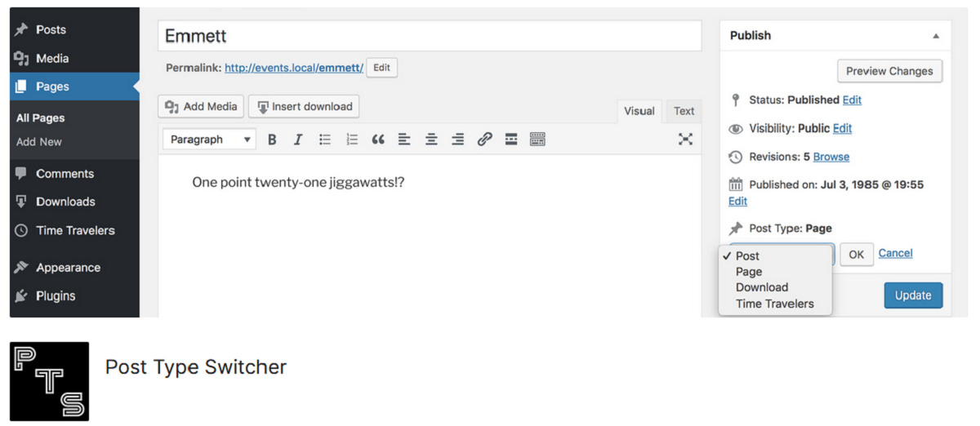The image size is (980, 426).
Task: Click the insert link icon
Action: tap(484, 140)
